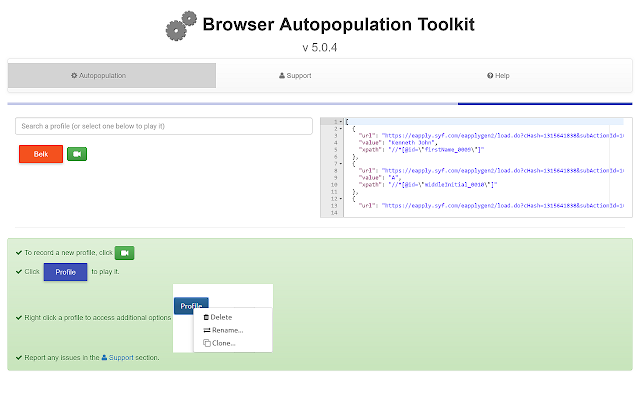Collapse code fold arrow on line 7
This screenshot has height=400, width=640.
(341, 164)
